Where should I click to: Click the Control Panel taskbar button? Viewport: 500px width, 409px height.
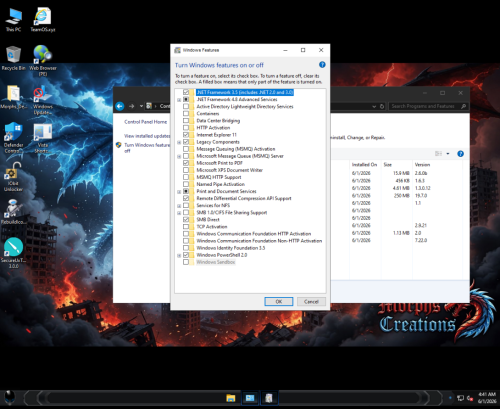tap(250, 398)
